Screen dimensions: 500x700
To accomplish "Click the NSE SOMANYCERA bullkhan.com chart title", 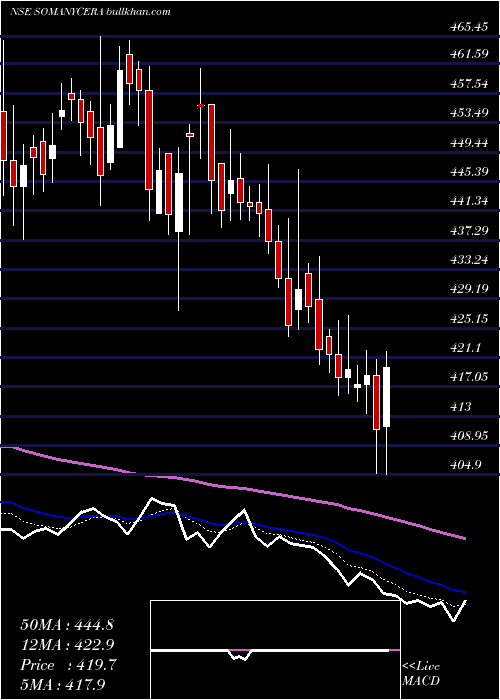I will point(91,12).
